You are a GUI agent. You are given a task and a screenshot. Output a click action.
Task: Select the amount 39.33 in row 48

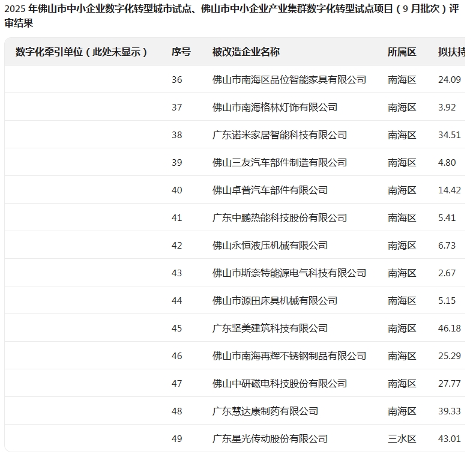click(450, 411)
